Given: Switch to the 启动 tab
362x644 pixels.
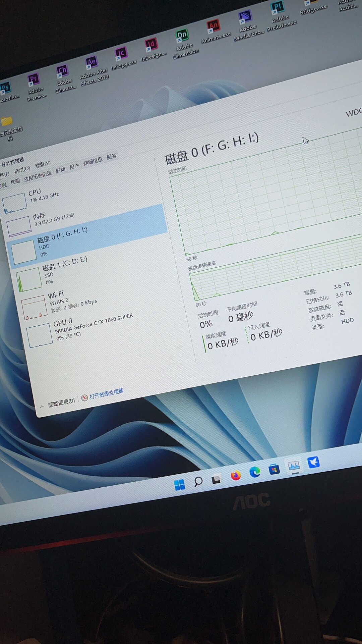Looking at the screenshot, I should pyautogui.click(x=60, y=170).
